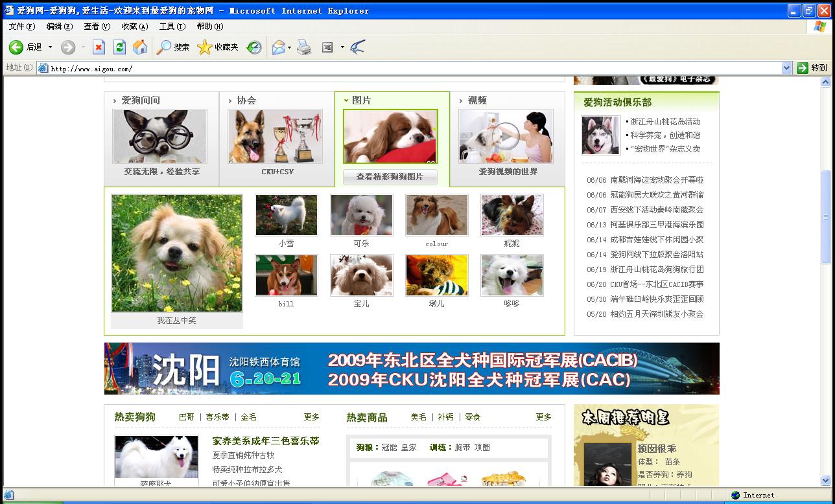Open the bill corgi thumbnail
Image resolution: width=835 pixels, height=504 pixels.
[x=287, y=275]
